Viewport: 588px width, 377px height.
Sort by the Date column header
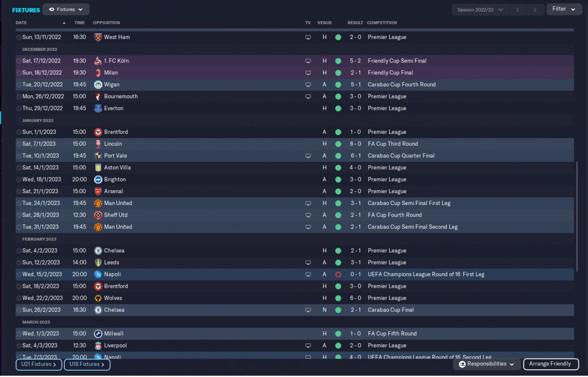[21, 23]
